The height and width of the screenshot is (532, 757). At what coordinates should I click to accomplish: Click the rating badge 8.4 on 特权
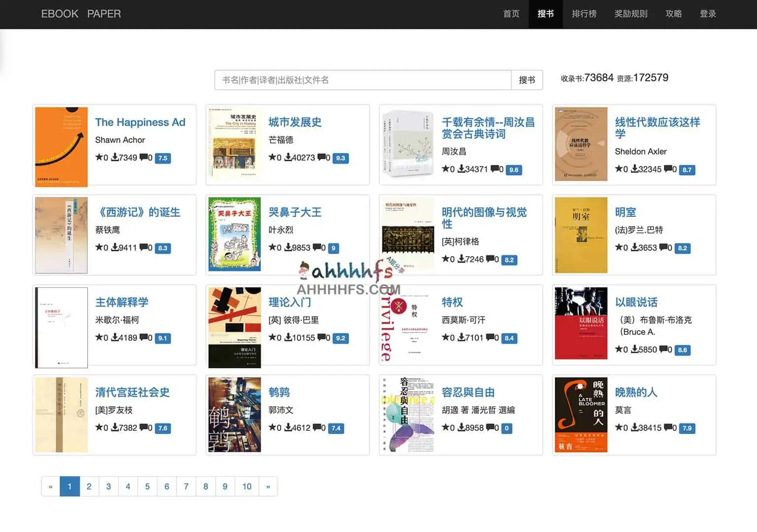coord(509,338)
